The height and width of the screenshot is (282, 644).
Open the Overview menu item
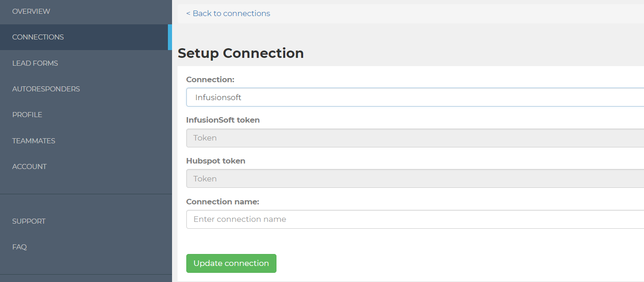[31, 11]
